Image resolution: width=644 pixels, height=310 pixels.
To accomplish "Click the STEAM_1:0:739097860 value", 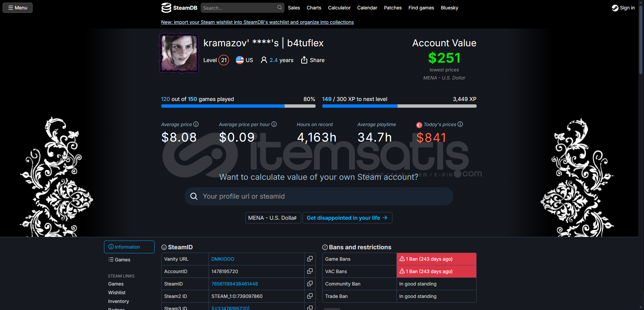I will (x=237, y=296).
